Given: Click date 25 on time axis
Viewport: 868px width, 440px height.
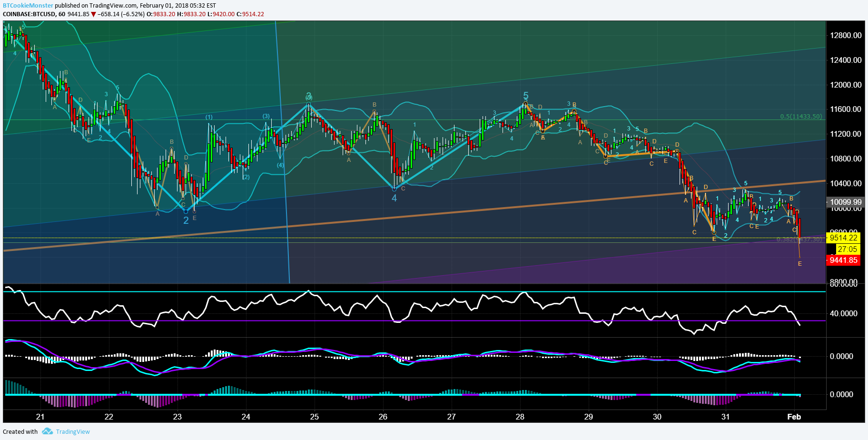Looking at the screenshot, I should (x=315, y=417).
